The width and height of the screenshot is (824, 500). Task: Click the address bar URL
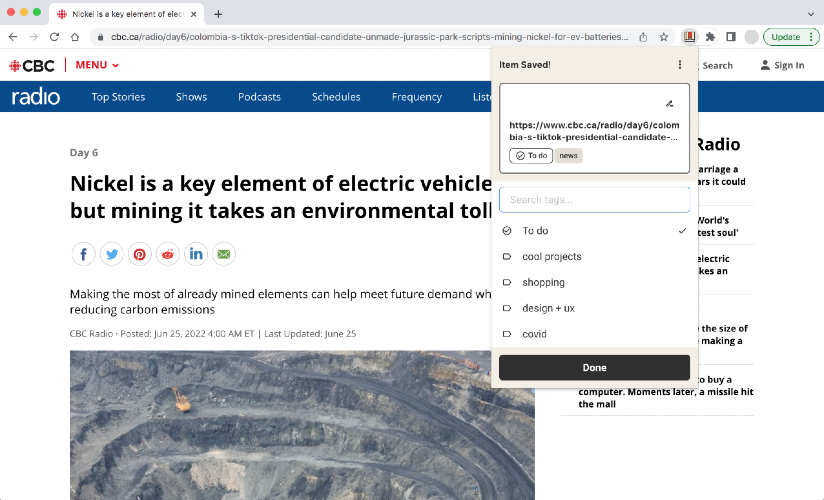(x=369, y=37)
